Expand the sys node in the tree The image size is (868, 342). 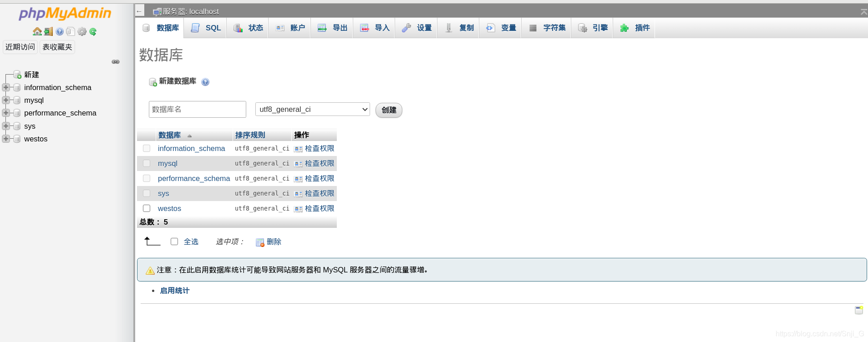[6, 126]
